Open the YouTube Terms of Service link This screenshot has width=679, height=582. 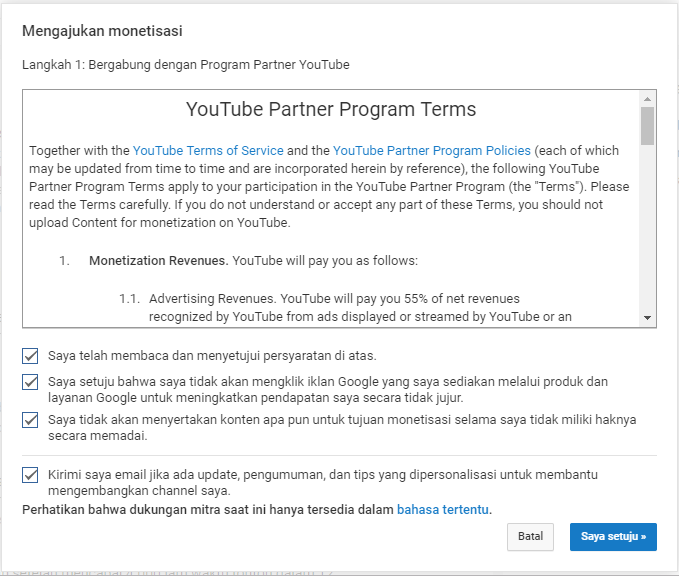coord(208,150)
